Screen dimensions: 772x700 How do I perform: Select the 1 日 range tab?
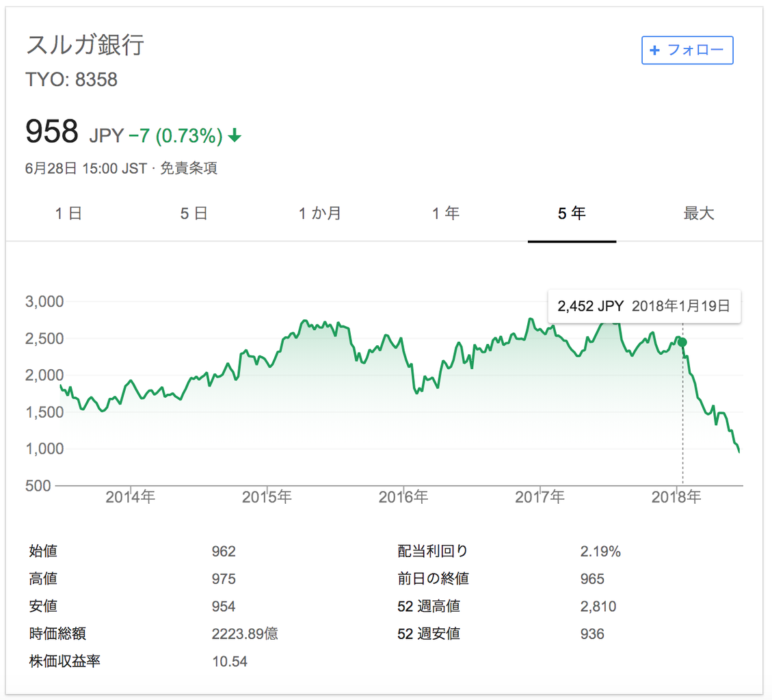point(68,214)
